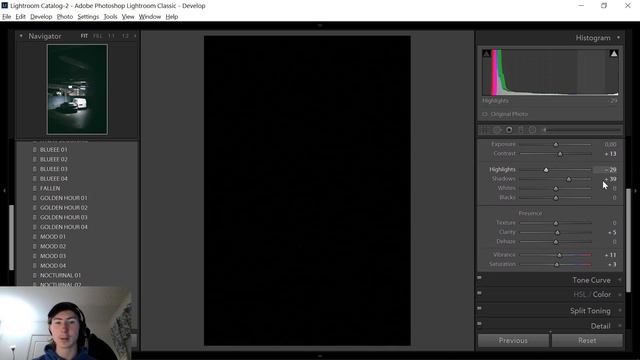Toggle the HSL / Color panel switch
Screen dimensions: 640x360
point(480,293)
